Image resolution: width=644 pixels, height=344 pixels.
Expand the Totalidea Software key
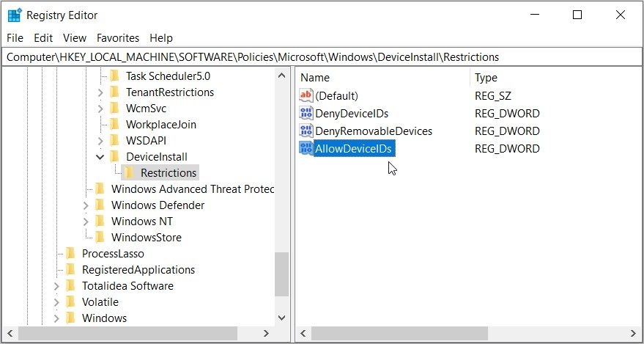(x=56, y=286)
